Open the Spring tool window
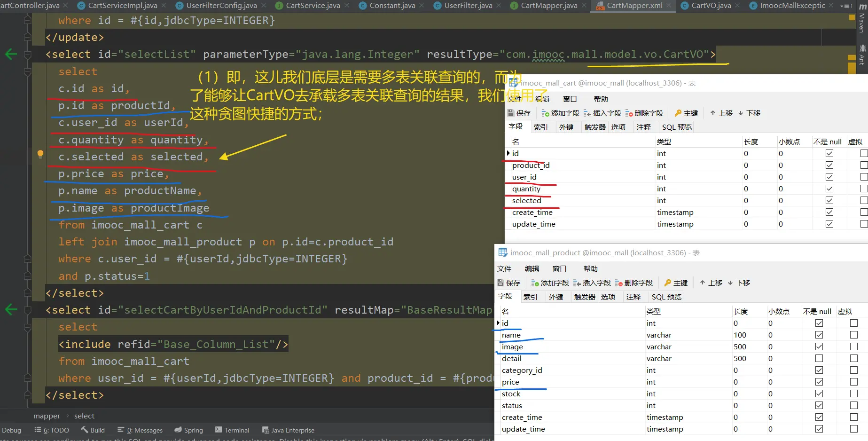This screenshot has height=441, width=868. (x=188, y=430)
